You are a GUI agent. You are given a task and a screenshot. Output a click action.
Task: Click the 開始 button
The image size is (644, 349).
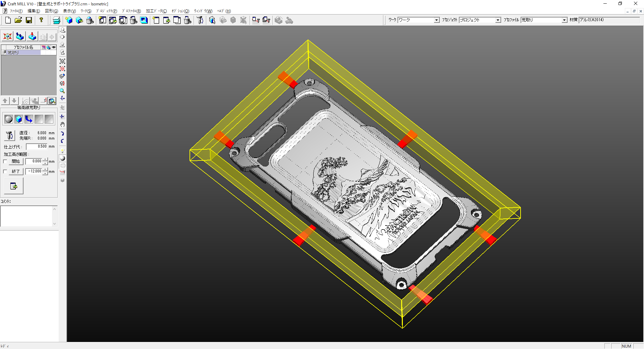pos(16,161)
